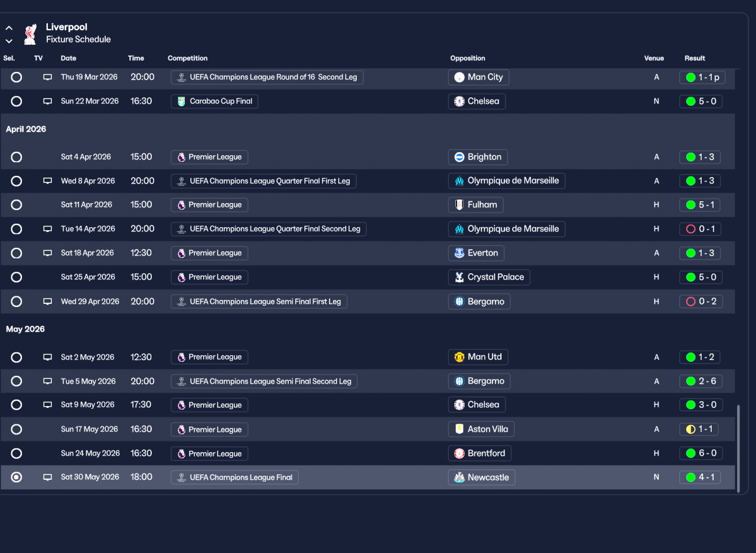Sort by the Venue column header
Viewport: 756px width, 553px height.
click(654, 58)
